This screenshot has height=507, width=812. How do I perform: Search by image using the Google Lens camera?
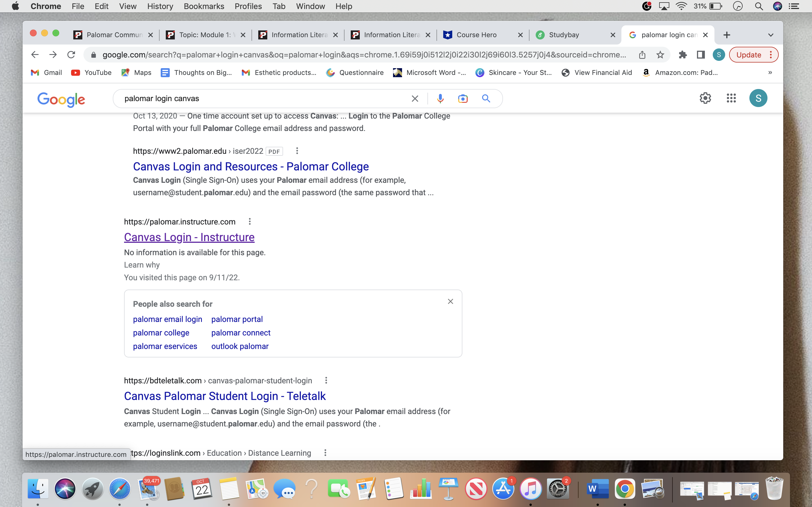[x=463, y=98]
